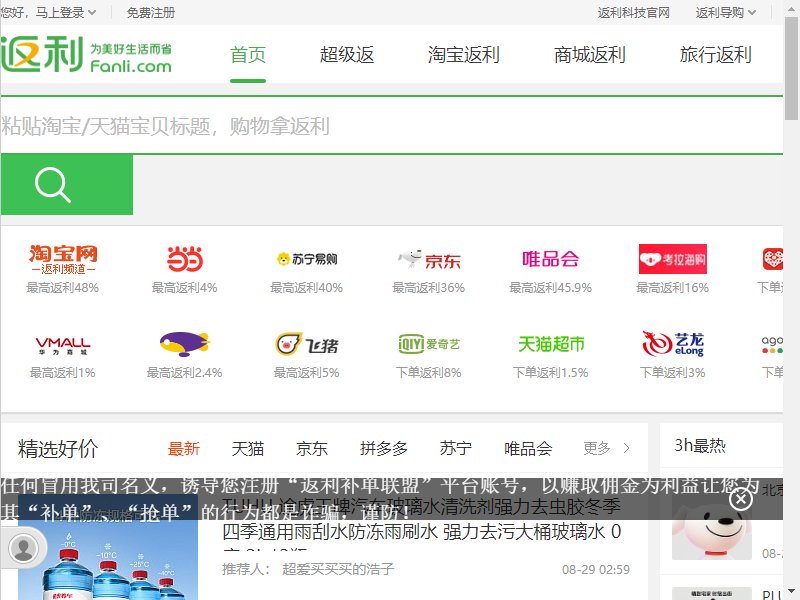This screenshot has height=600, width=800.
Task: Click the 下单返利8% text under iQIYI
Action: tap(429, 373)
